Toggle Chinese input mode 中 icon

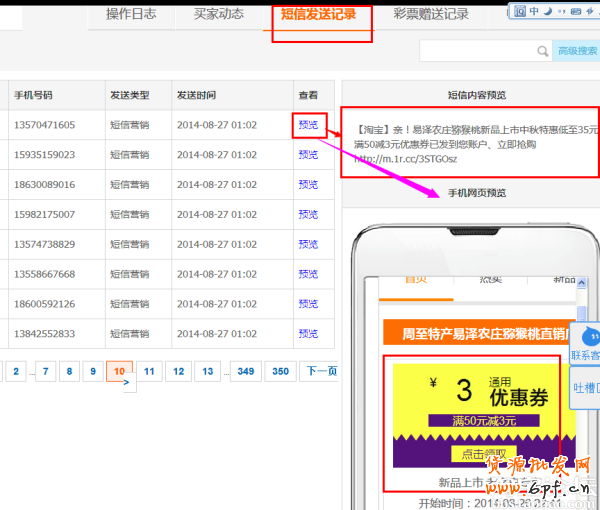(x=534, y=11)
